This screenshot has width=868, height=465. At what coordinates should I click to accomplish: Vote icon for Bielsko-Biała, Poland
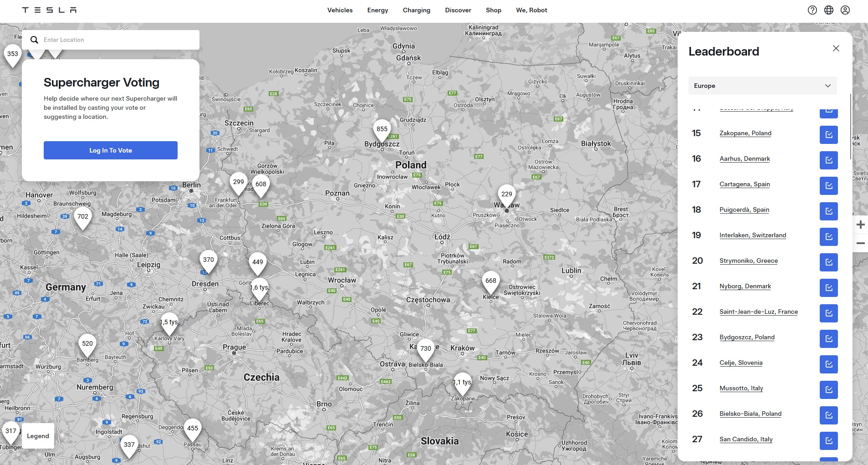pyautogui.click(x=829, y=415)
